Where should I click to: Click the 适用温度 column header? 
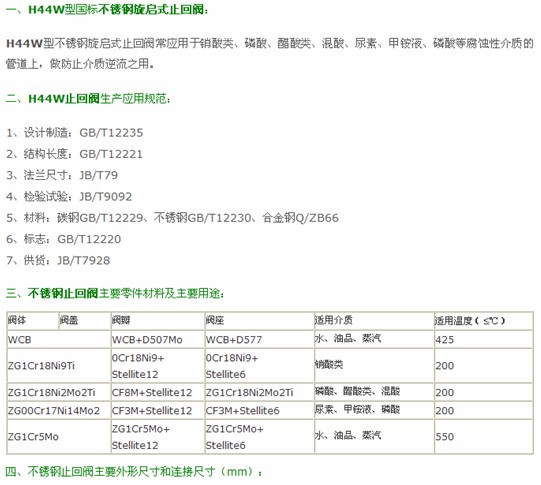click(484, 320)
